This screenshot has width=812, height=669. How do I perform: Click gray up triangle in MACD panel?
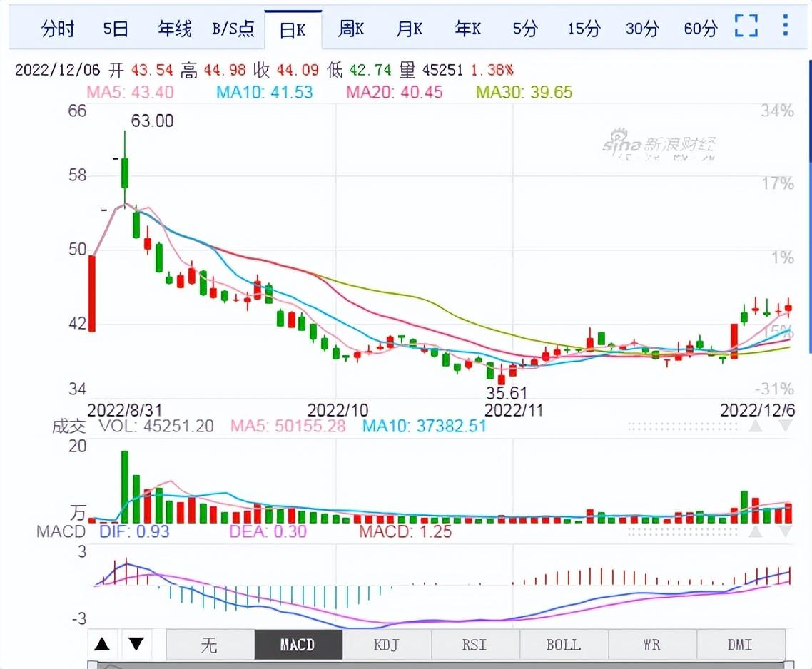coord(756,532)
